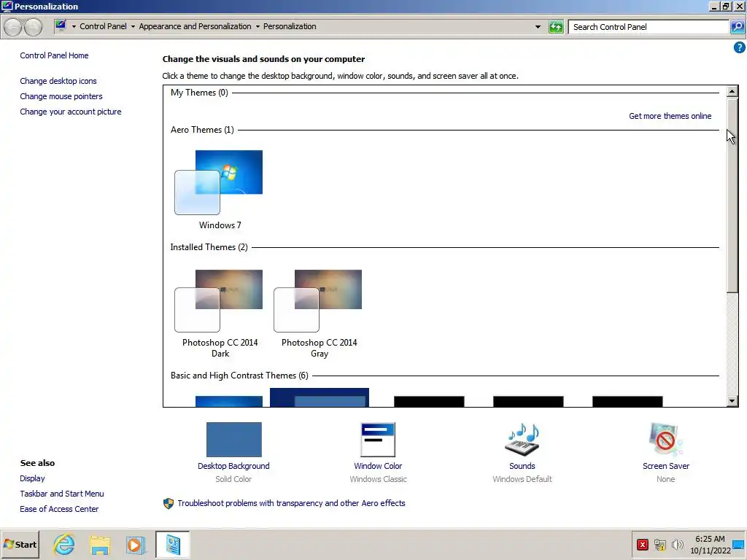Focus the Search Control Panel field
This screenshot has width=747, height=560.
coord(649,27)
